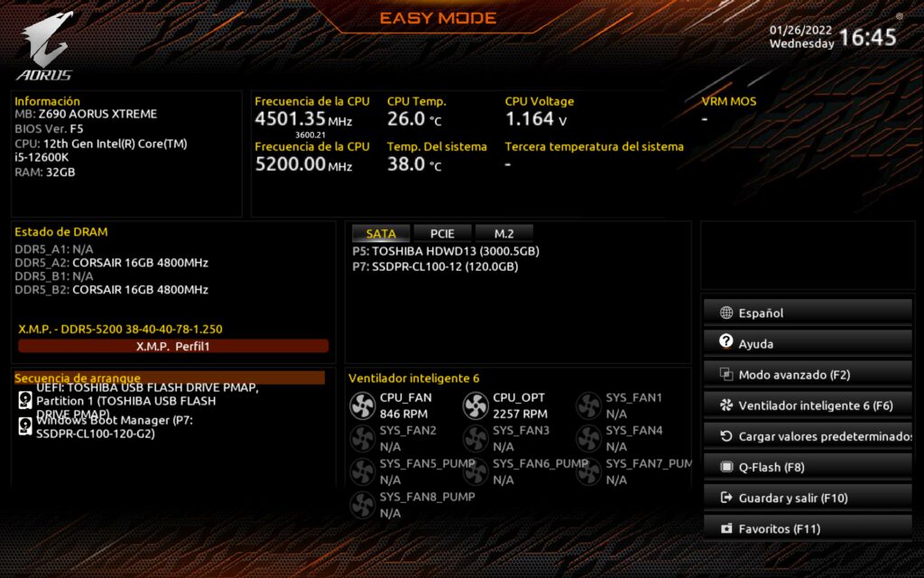Open the Español language button
Screen dimensions: 924x578
(x=808, y=312)
